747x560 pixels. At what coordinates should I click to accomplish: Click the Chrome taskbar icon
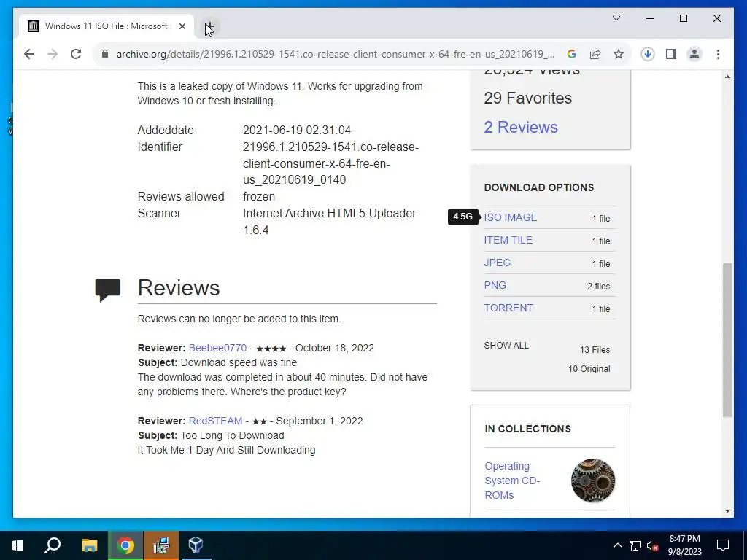pos(125,545)
